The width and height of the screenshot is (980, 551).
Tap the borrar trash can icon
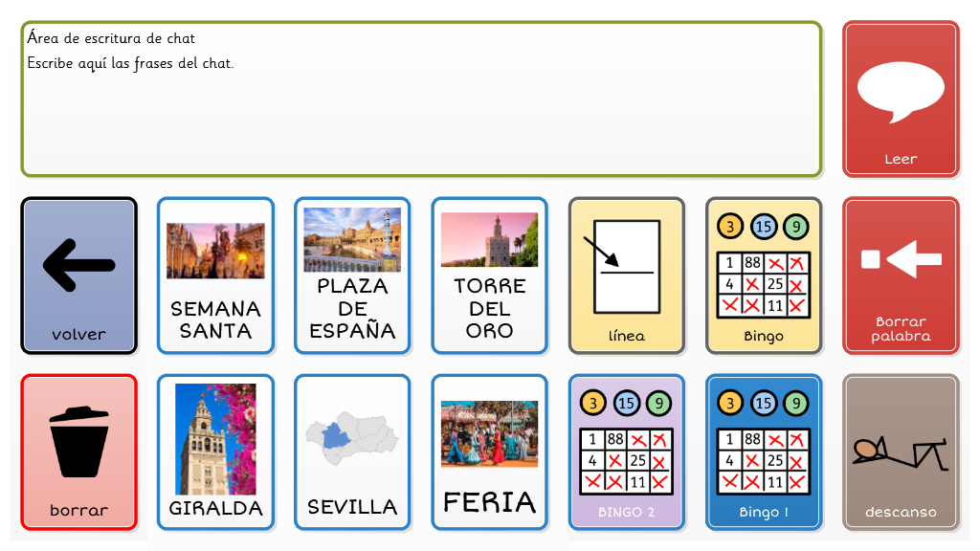pyautogui.click(x=79, y=442)
